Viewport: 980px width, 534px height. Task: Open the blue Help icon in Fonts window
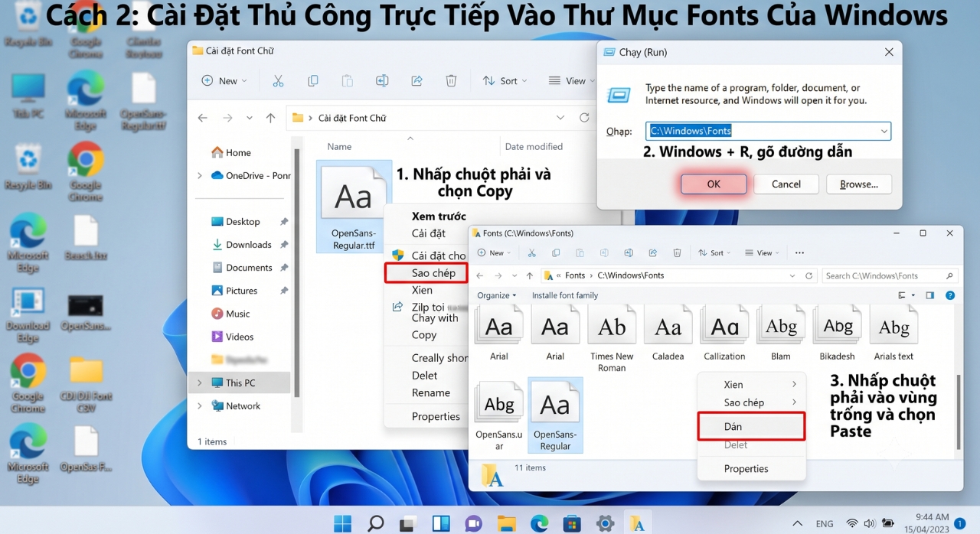pyautogui.click(x=950, y=295)
